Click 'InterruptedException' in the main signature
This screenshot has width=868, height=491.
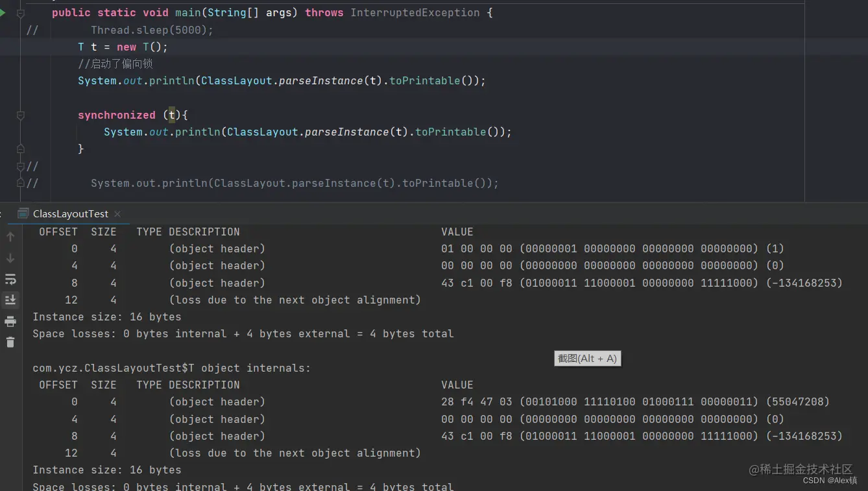coord(415,12)
